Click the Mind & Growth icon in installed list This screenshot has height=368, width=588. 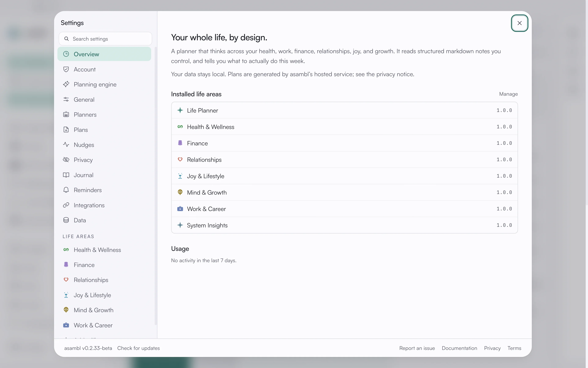(x=180, y=192)
